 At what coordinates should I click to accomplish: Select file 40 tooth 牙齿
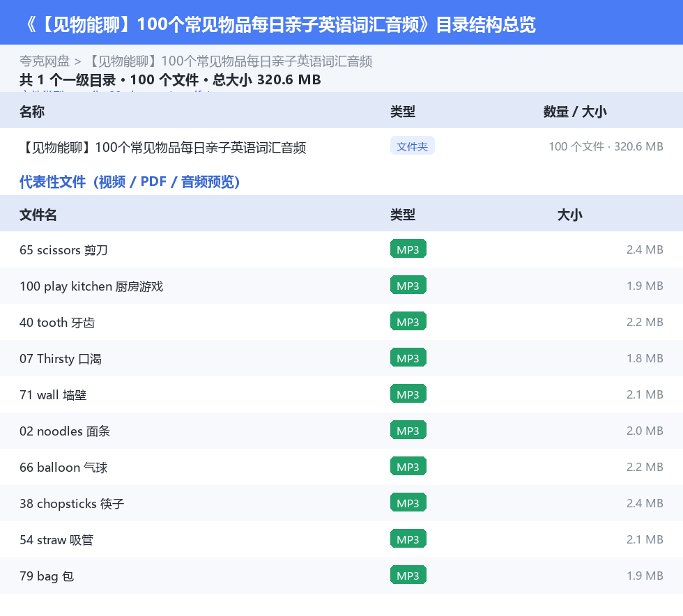(57, 323)
